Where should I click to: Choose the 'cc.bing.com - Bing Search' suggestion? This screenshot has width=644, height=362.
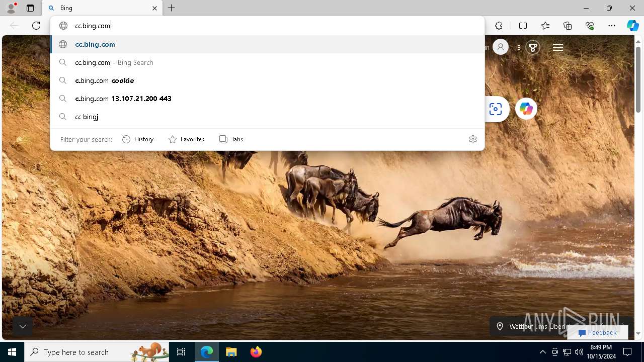click(x=267, y=62)
